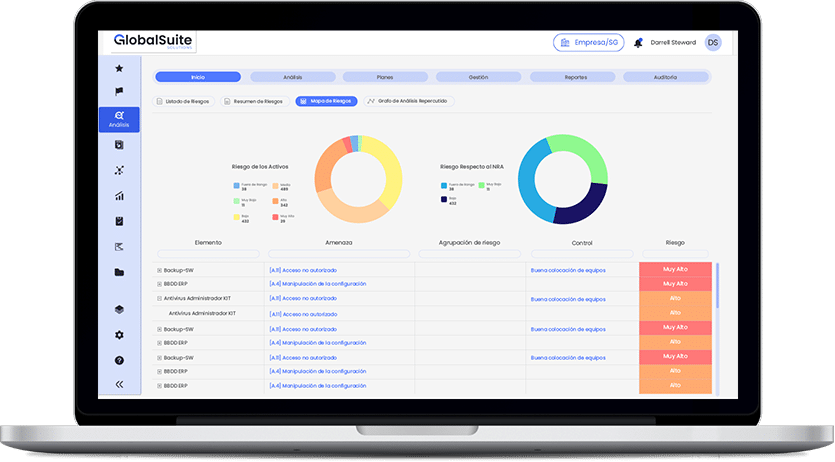Click the bar chart icon in the sidebar
Viewport: 835px width, 462px height.
click(119, 196)
